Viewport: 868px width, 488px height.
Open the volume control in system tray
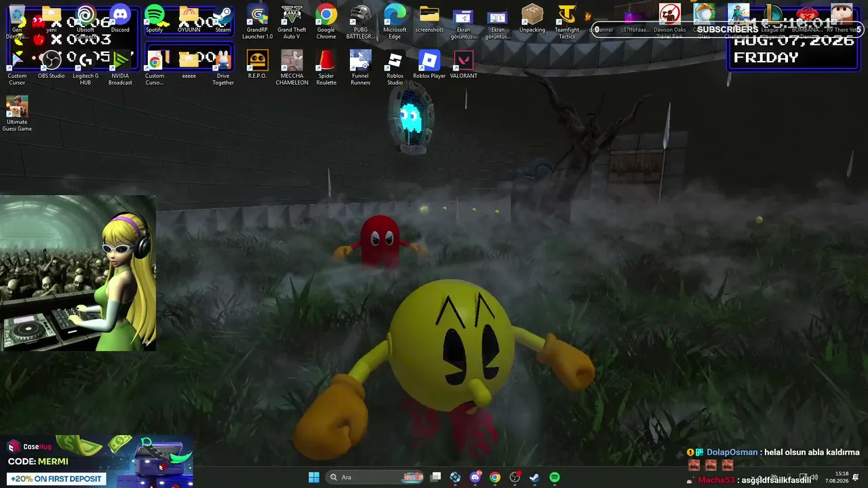click(x=814, y=477)
